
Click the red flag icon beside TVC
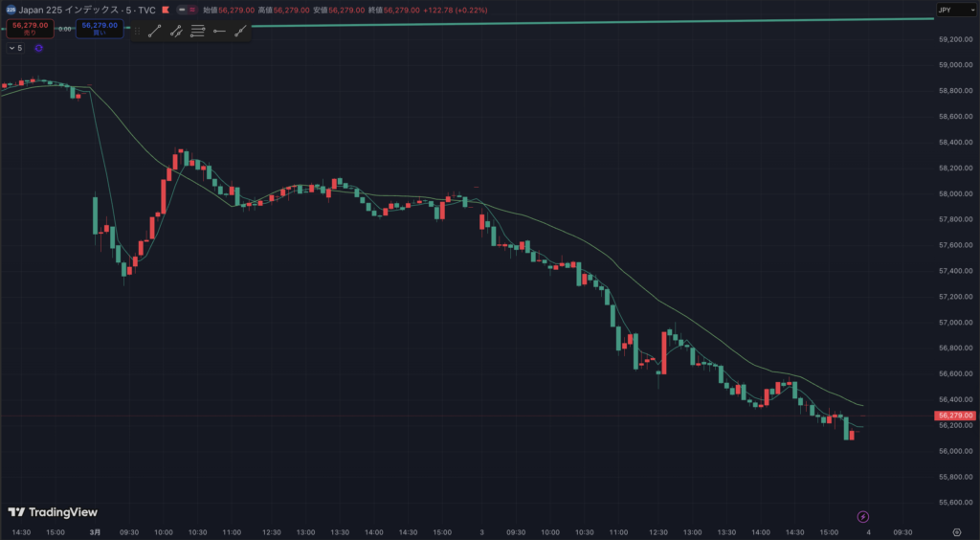click(x=166, y=10)
